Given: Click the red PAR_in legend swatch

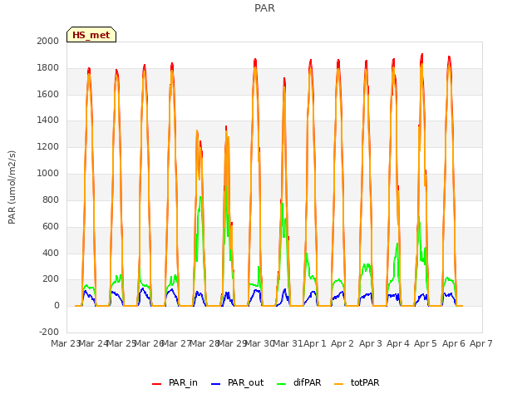Looking at the screenshot, I should 157,384.
